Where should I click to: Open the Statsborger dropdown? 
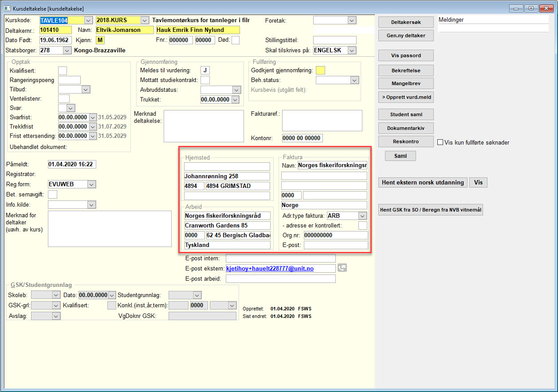(67, 51)
